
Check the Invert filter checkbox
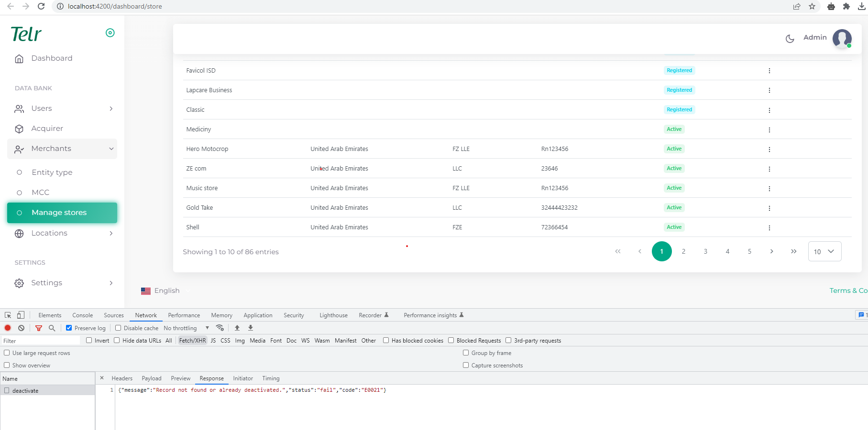89,340
